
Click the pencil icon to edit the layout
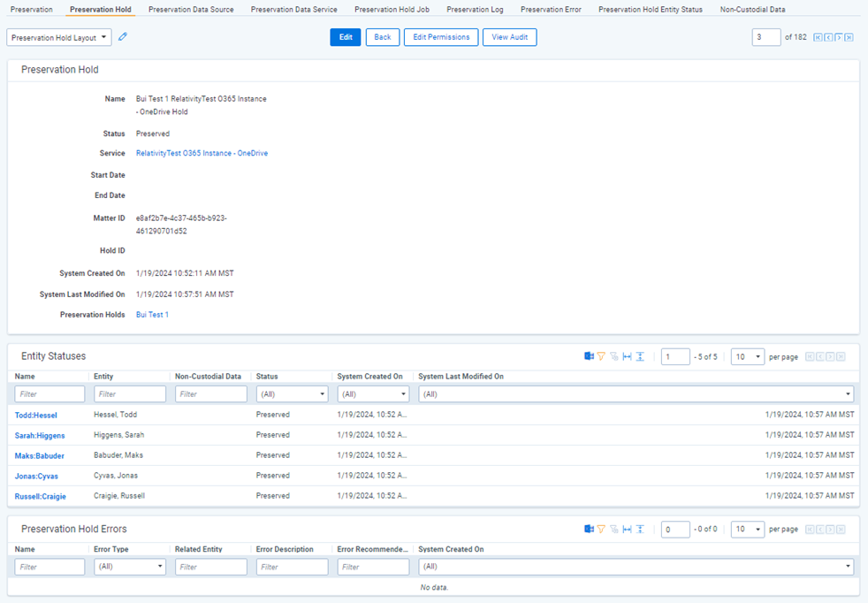tap(123, 36)
